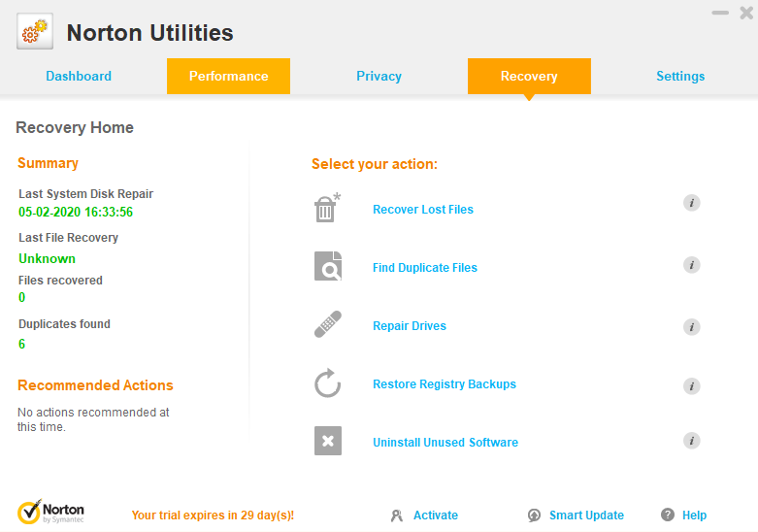Switch to the Dashboard tab
The width and height of the screenshot is (758, 532).
[79, 76]
